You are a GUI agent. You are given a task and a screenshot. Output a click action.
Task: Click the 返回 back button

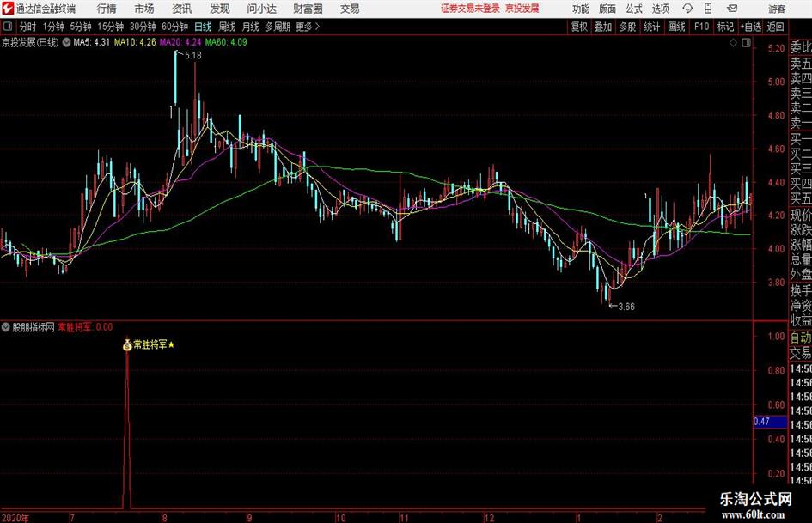click(775, 27)
